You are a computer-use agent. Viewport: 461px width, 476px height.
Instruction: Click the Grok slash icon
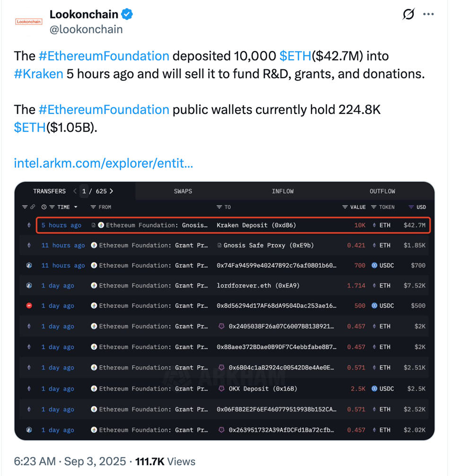409,15
